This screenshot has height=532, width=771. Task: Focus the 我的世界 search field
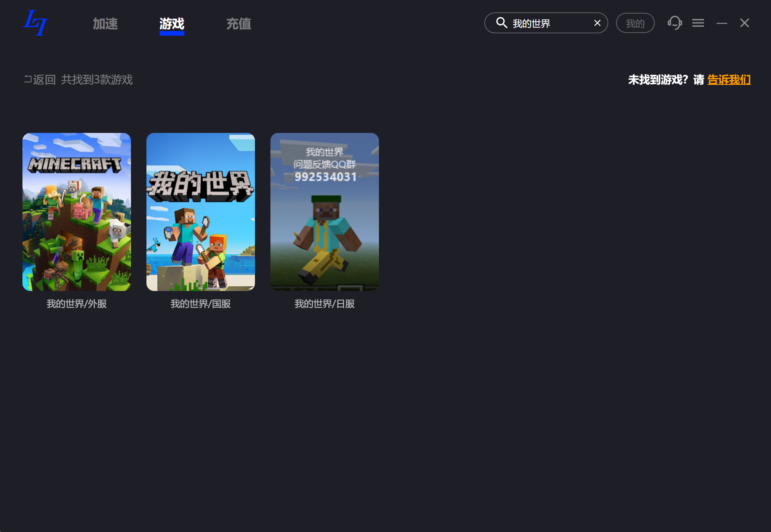[x=546, y=23]
